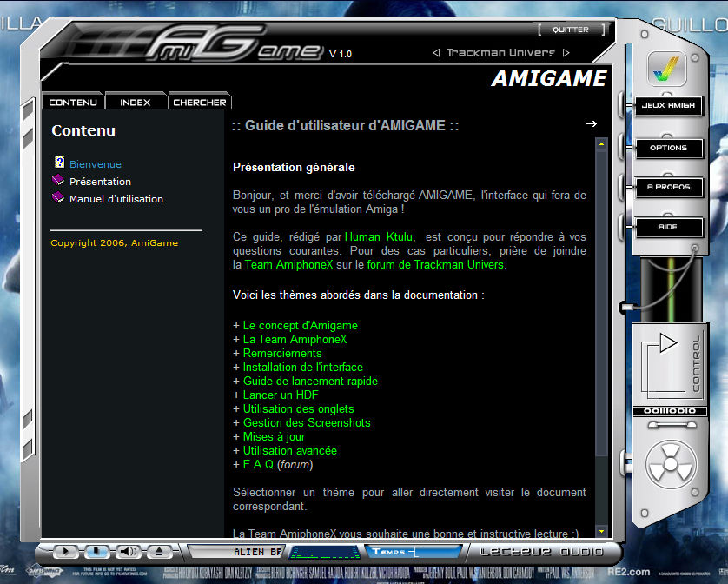
Task: Click the Amiga rainbow checkmark logo
Action: pyautogui.click(x=666, y=70)
